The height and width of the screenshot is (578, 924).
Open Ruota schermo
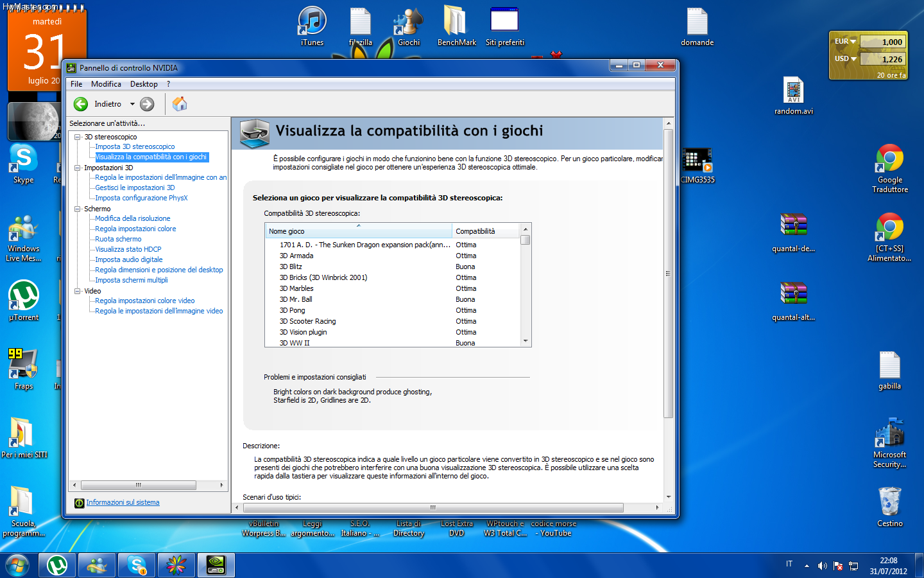pos(118,239)
